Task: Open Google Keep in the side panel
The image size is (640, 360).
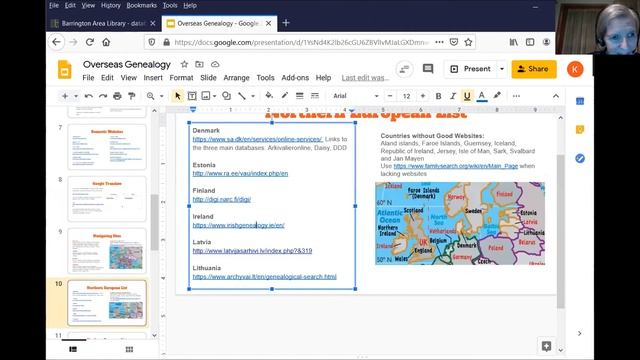Action: [580, 130]
